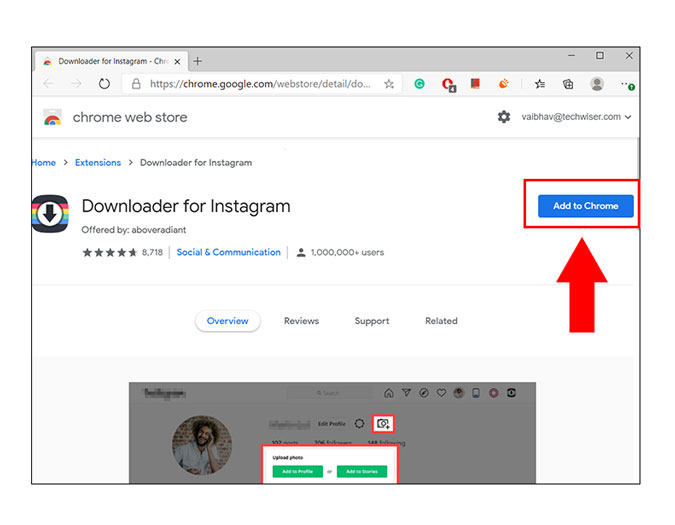This screenshot has height=525, width=675.
Task: Open the Collections icon
Action: (x=568, y=84)
